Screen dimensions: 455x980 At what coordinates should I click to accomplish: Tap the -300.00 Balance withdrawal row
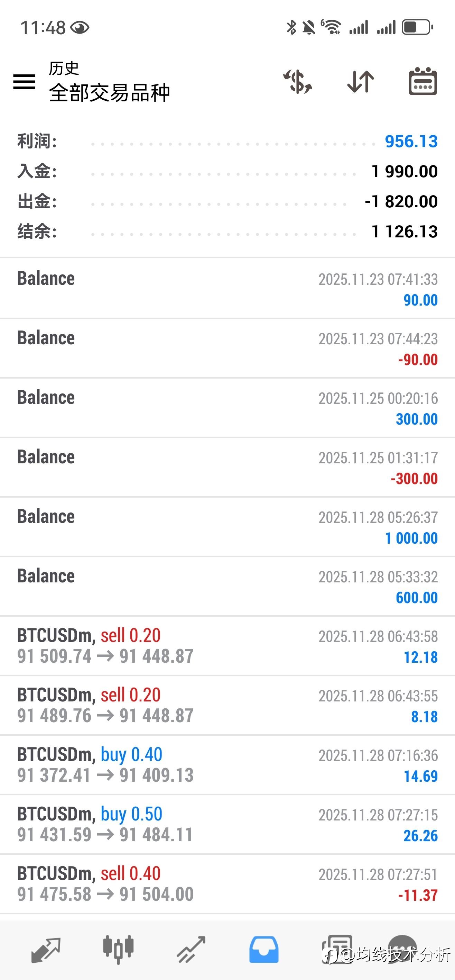tap(227, 468)
